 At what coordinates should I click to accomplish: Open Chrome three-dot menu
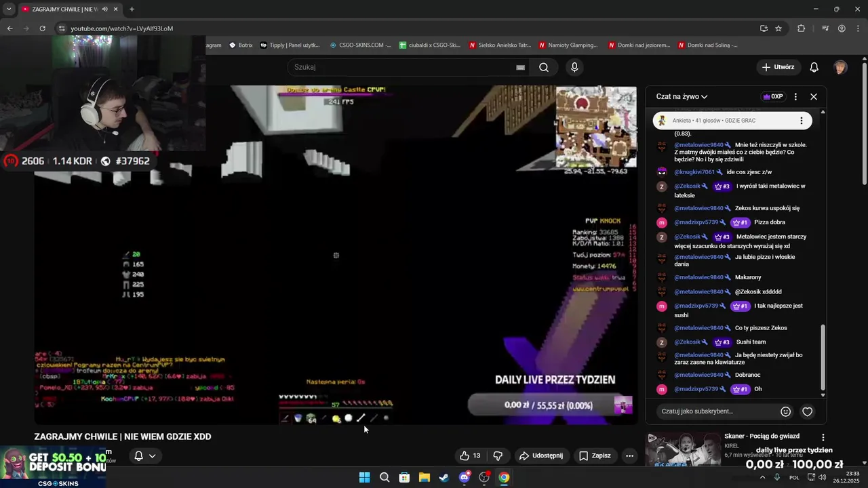tap(858, 28)
